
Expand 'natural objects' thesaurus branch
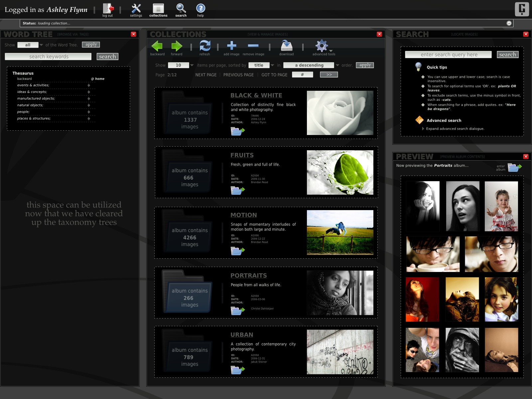(x=89, y=105)
